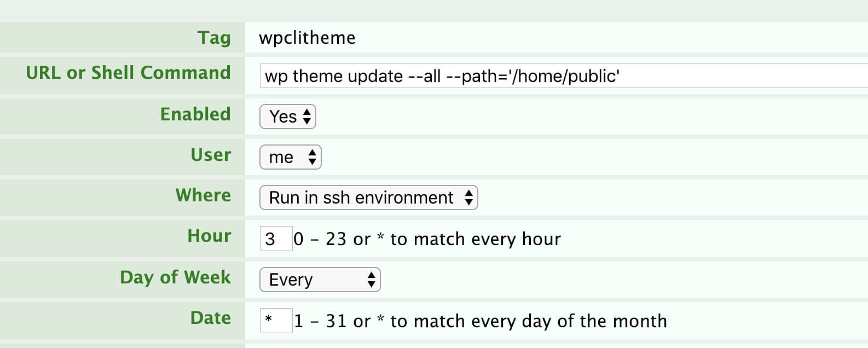Click the Enabled field label
The image size is (868, 348).
coord(195,114)
